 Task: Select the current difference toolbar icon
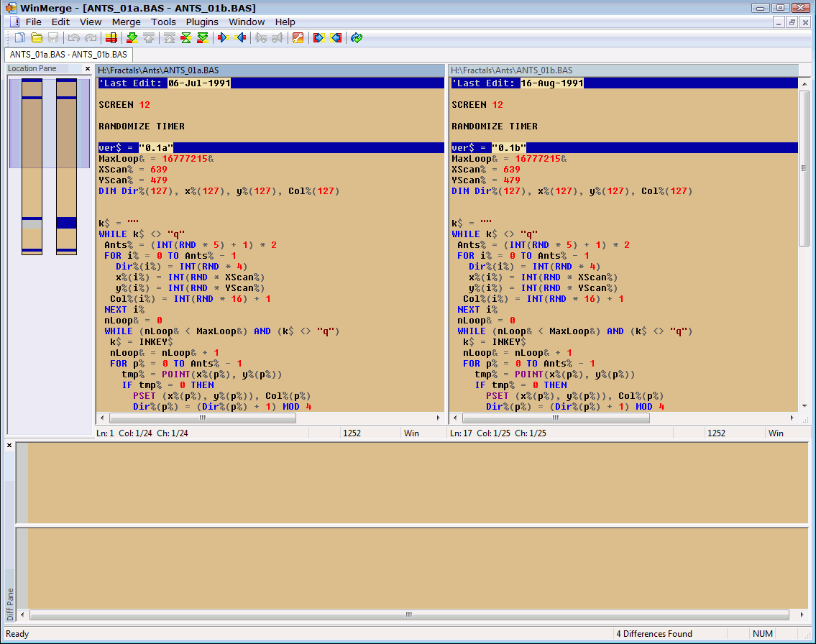pyautogui.click(x=185, y=37)
